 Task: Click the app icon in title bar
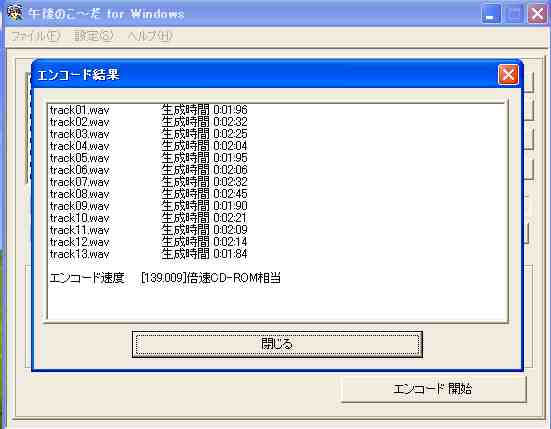pyautogui.click(x=15, y=13)
